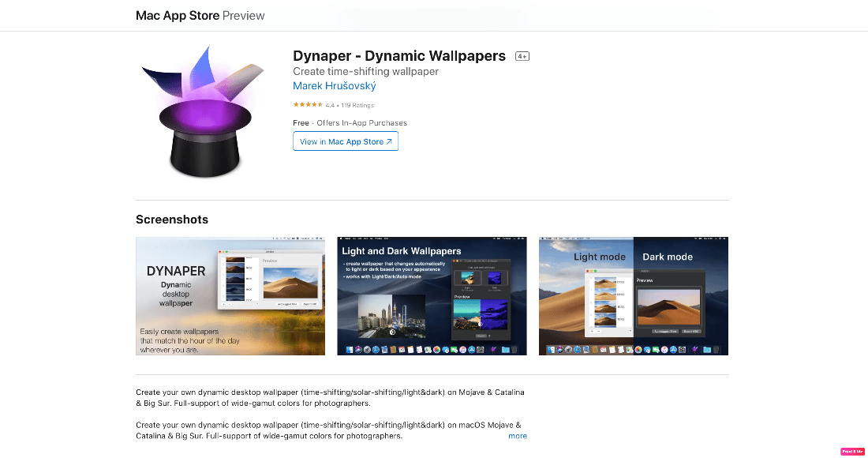
Task: Click the purple Dynaper wand icon in the dock
Action: tap(492, 349)
